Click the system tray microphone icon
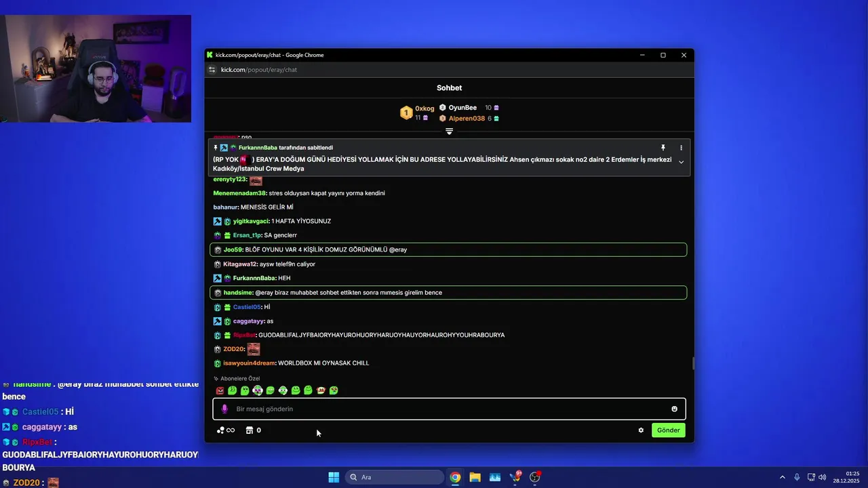Viewport: 868px width, 488px height. (797, 477)
